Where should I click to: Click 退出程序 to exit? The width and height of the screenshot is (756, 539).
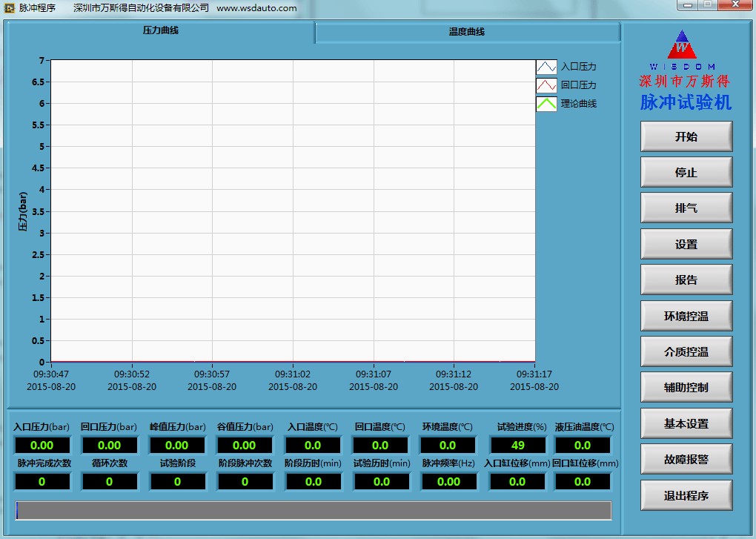point(686,495)
